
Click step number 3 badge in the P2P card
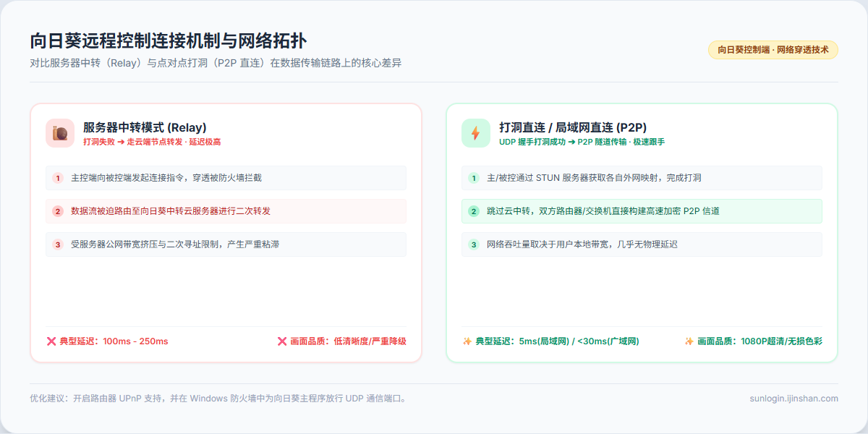474,244
